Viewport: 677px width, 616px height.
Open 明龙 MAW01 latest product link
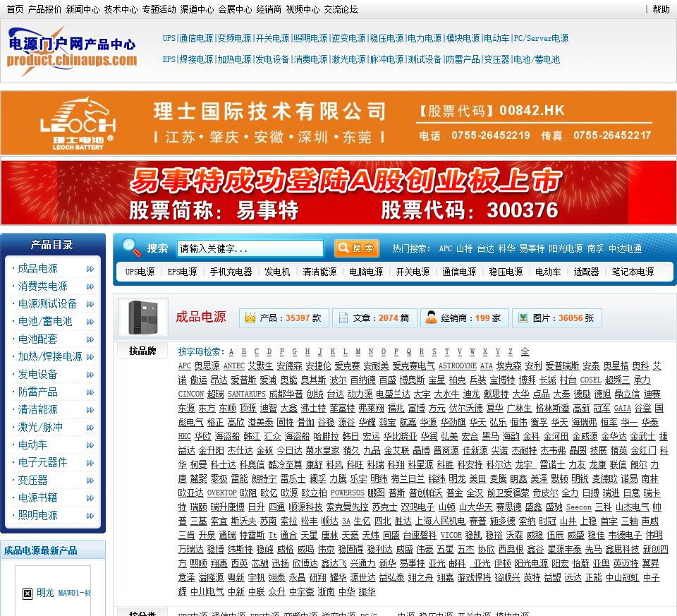[x=63, y=593]
